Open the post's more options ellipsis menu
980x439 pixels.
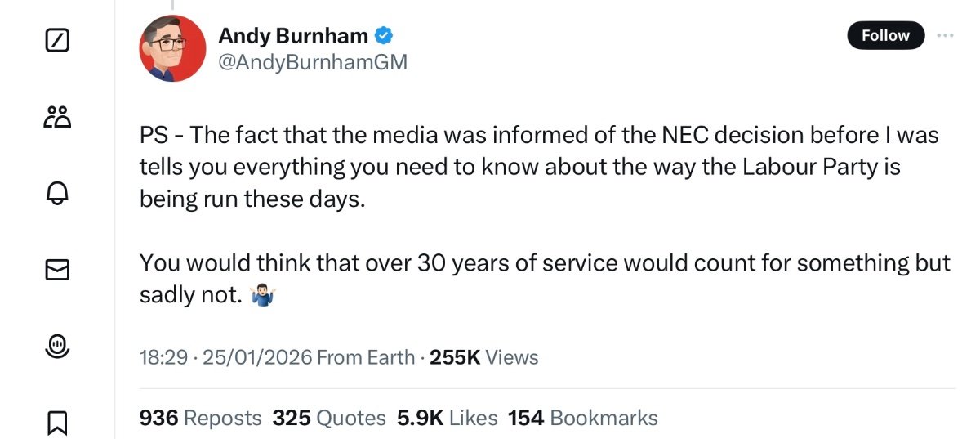945,35
